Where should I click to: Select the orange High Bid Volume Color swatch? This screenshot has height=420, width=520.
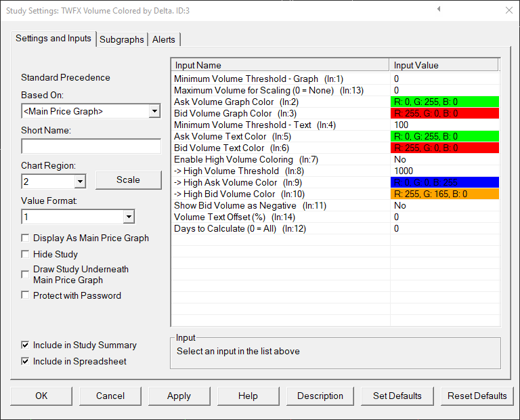(x=445, y=194)
